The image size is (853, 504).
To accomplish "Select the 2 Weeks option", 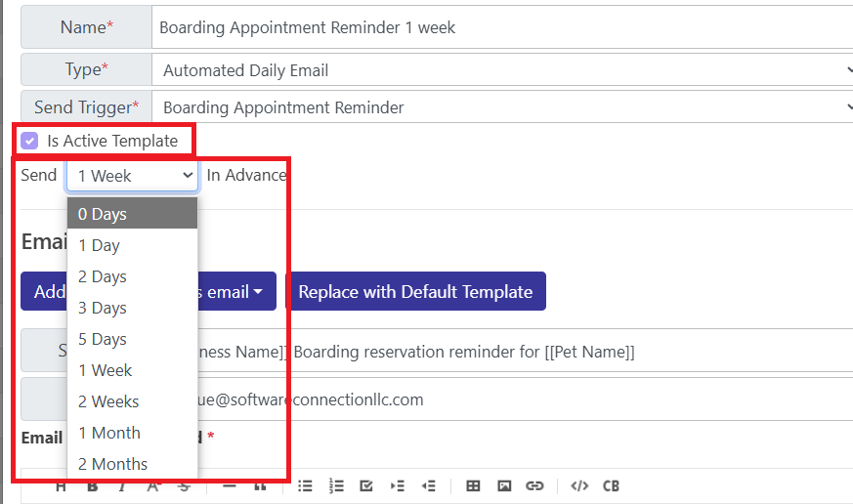I will pos(132,401).
